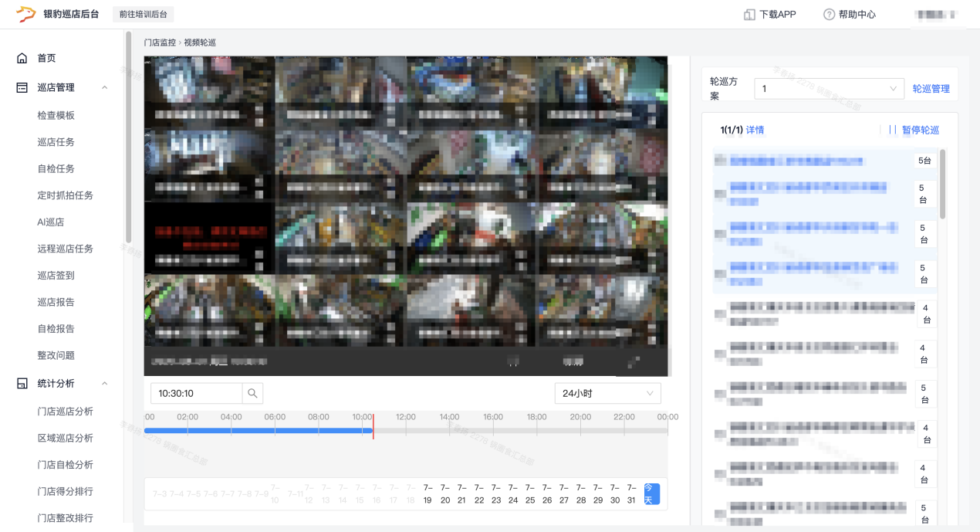
Task: Pause the patrol via 暂停轮巡
Action: tap(914, 130)
